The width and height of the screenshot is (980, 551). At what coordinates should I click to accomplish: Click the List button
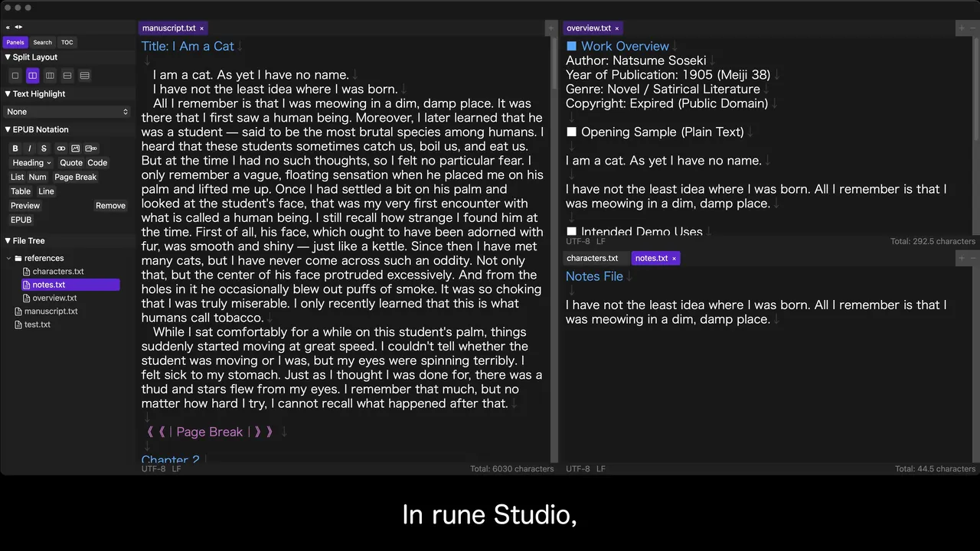17,178
